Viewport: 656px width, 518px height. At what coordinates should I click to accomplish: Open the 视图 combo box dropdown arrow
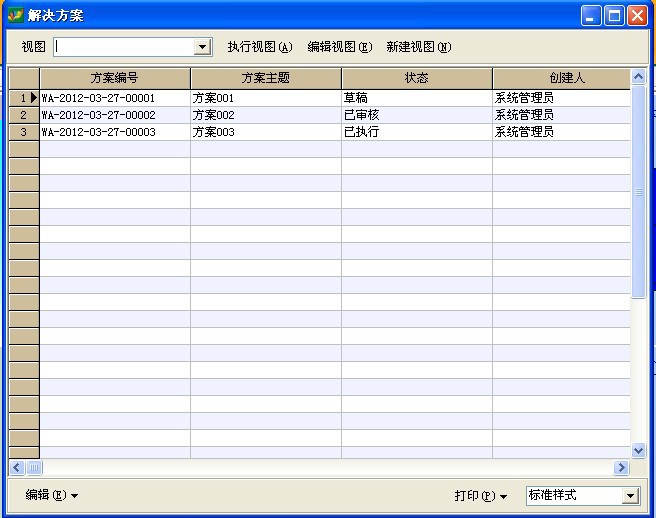click(203, 47)
